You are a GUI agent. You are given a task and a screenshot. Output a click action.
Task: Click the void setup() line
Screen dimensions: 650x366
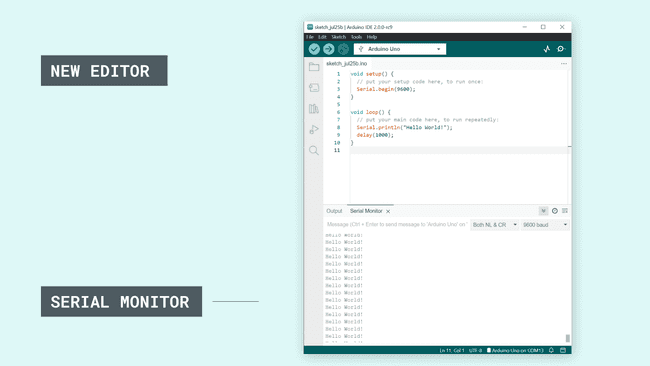click(372, 74)
